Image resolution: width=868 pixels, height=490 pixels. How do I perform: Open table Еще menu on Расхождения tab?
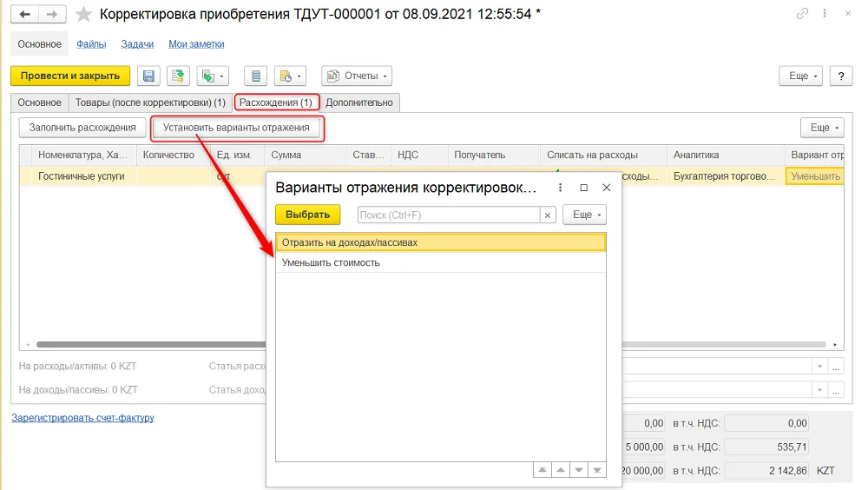click(822, 128)
